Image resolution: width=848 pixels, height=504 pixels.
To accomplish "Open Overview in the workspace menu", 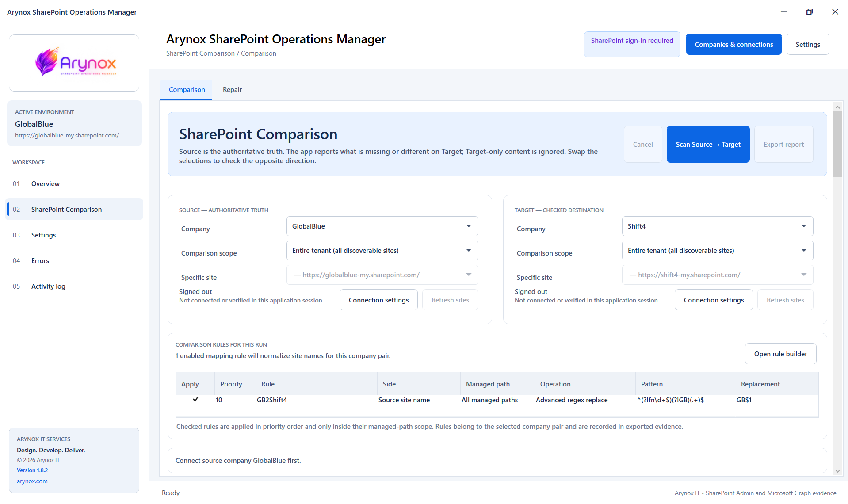I will pyautogui.click(x=74, y=184).
